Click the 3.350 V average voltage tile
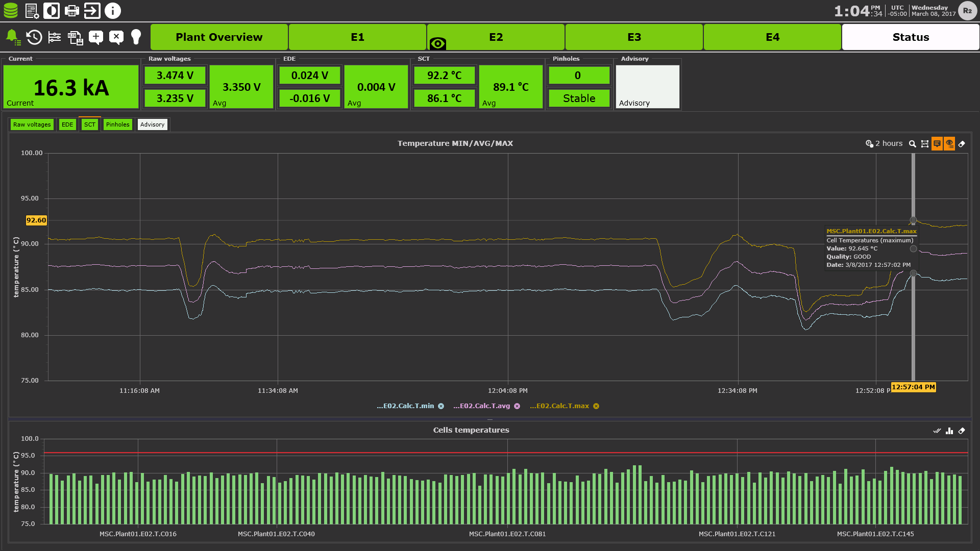Screen dimensions: 980x551 click(x=241, y=87)
